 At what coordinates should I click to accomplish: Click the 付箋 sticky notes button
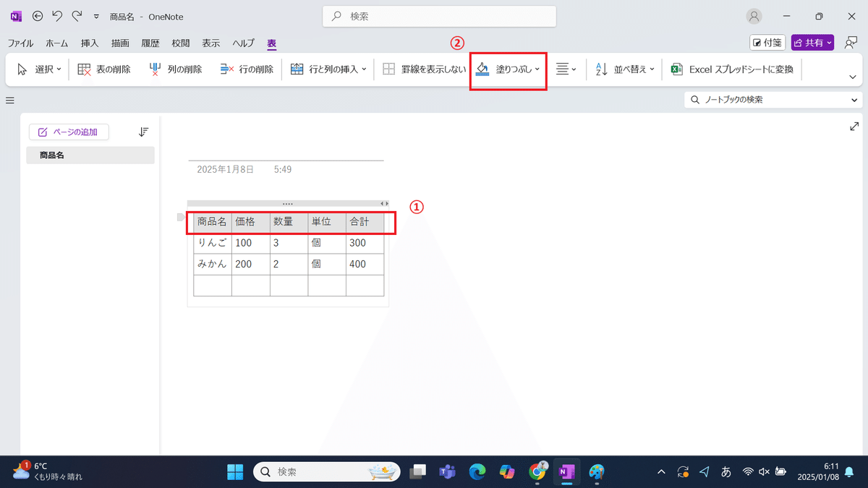[767, 43]
